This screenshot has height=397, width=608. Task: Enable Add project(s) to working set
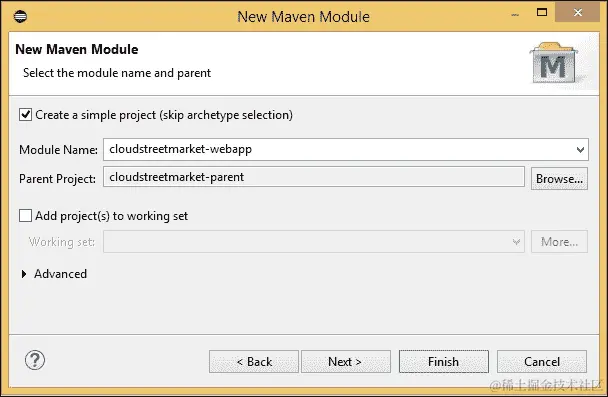click(x=26, y=216)
